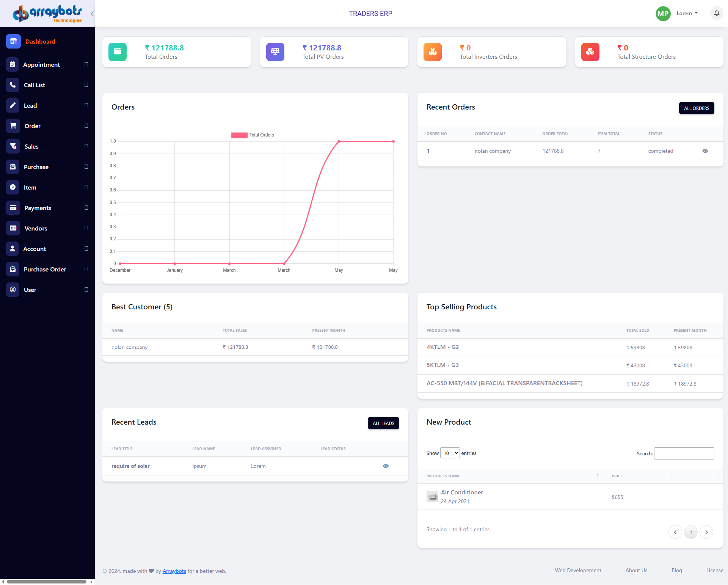Click the Payments card icon in sidebar
Image resolution: width=728 pixels, height=585 pixels.
click(x=13, y=208)
